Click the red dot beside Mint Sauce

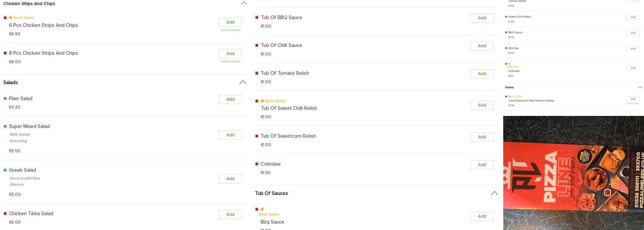pyautogui.click(x=506, y=33)
